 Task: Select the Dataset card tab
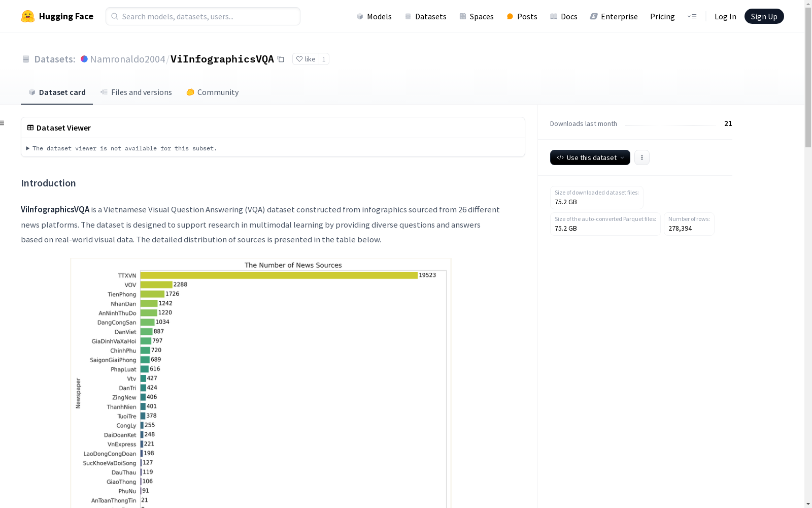(57, 92)
